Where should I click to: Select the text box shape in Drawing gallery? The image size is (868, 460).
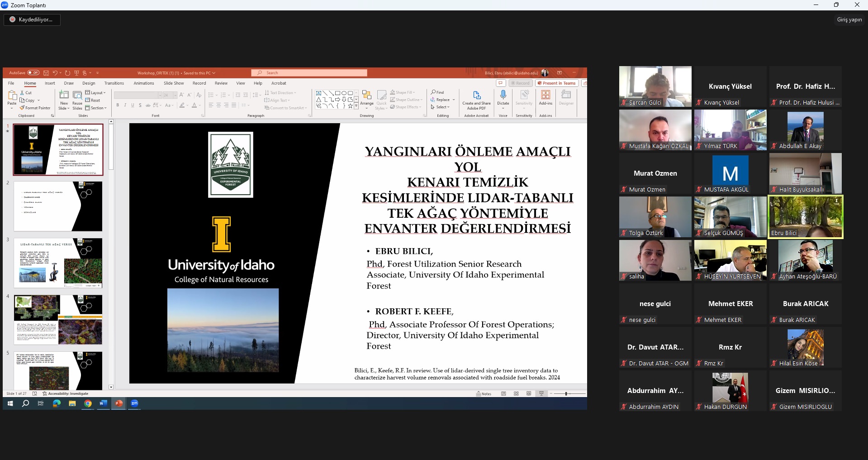pos(318,93)
